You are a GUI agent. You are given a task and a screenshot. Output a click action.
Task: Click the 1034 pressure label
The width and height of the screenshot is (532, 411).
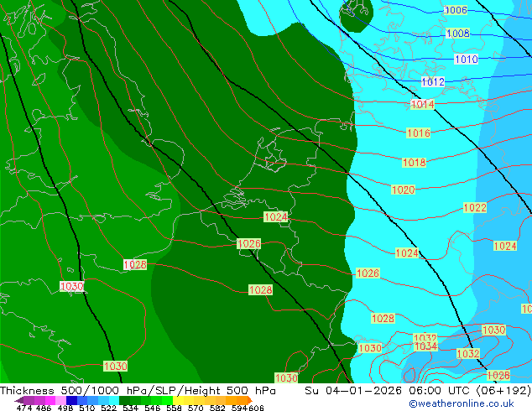tap(425, 346)
